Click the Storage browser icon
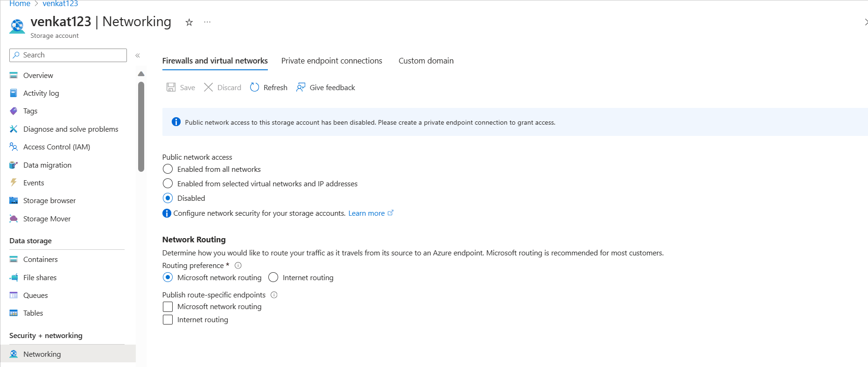 point(14,200)
